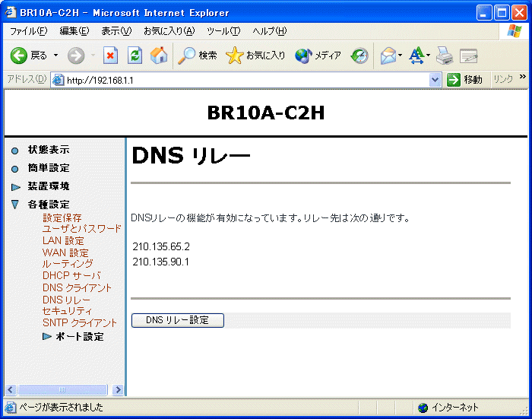Expand the links bar chevron
This screenshot has height=419, width=532.
click(523, 76)
